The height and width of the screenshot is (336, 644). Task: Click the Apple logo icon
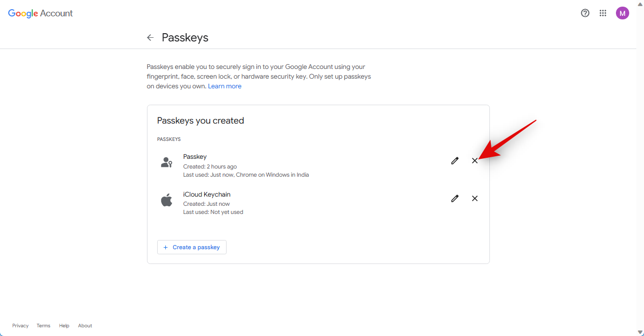pos(166,200)
